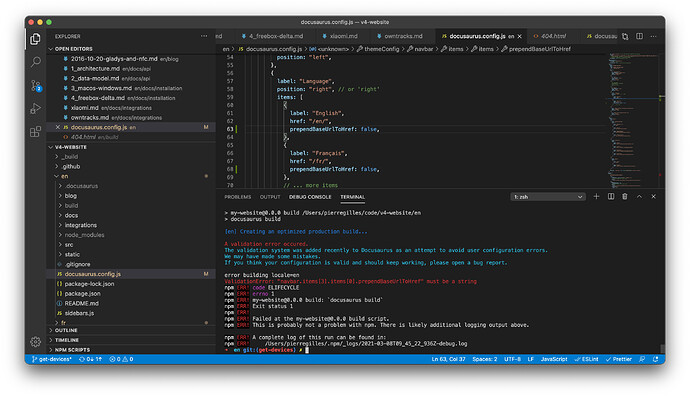This screenshot has height=397, width=690.
Task: Synchronize changes in status bar
Action: click(90, 359)
